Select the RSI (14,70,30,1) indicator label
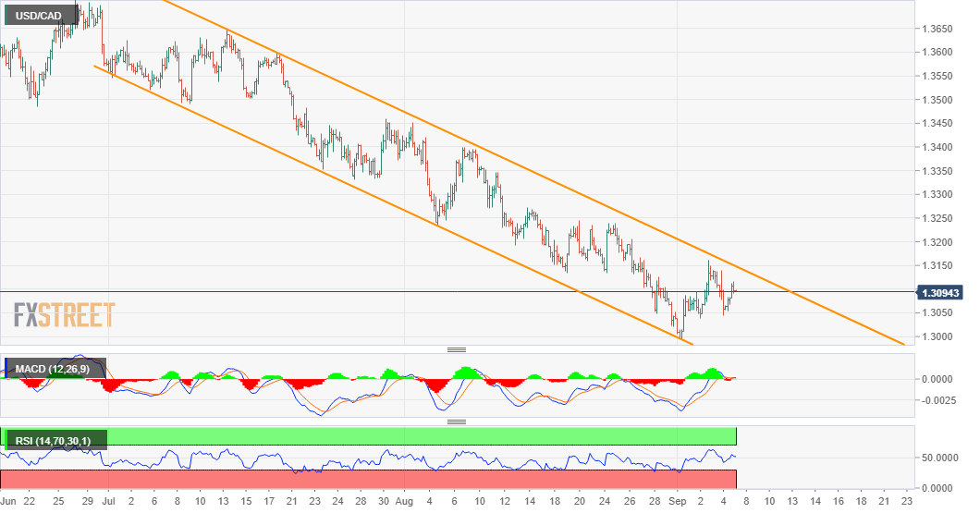Screen dimensions: 980x513 tap(55, 440)
